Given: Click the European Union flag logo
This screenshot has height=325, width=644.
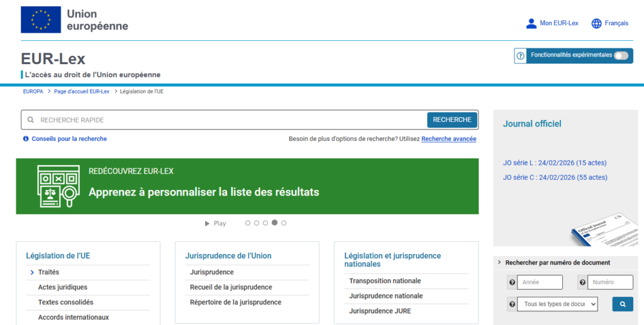Looking at the screenshot, I should tap(41, 19).
